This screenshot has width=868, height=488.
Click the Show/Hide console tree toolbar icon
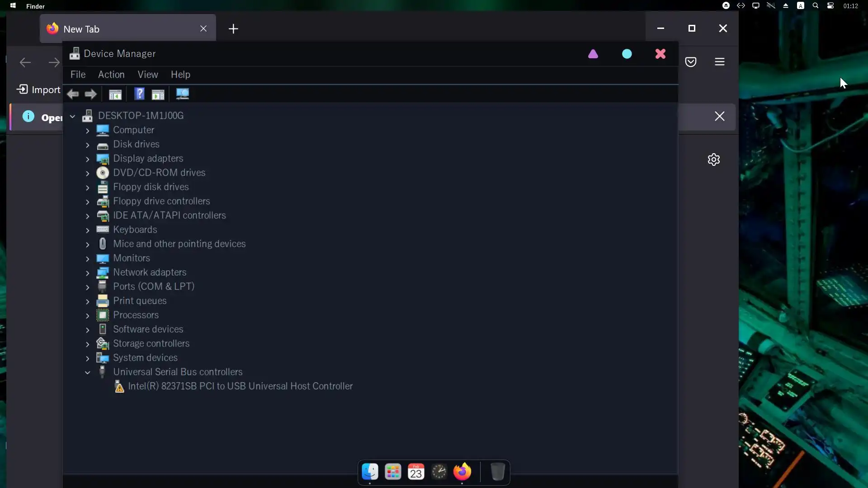point(115,94)
